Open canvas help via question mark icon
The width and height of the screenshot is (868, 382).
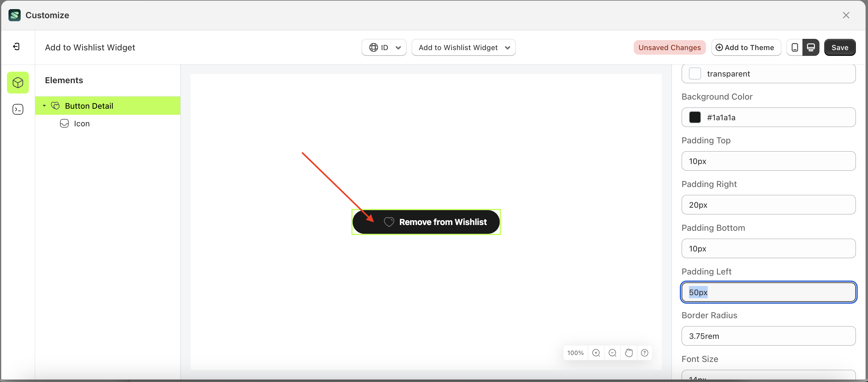tap(645, 353)
